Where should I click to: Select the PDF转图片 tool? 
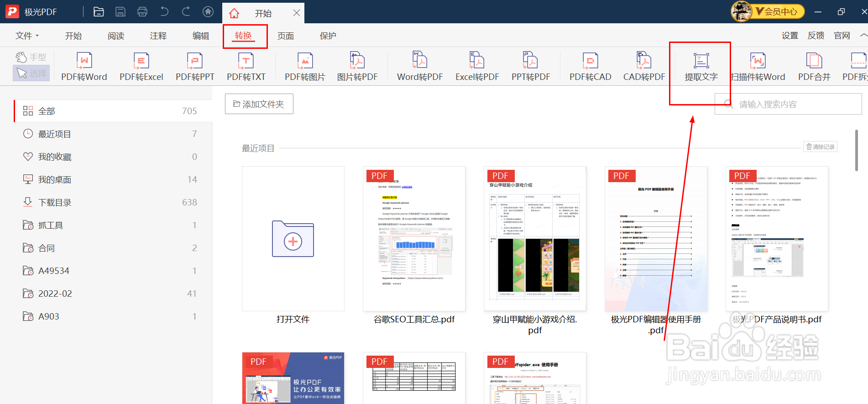click(305, 67)
